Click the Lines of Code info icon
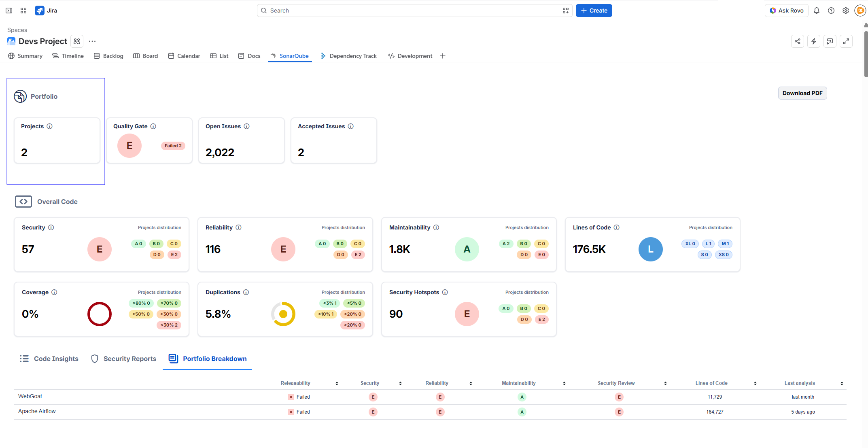This screenshot has width=868, height=448. 617,227
